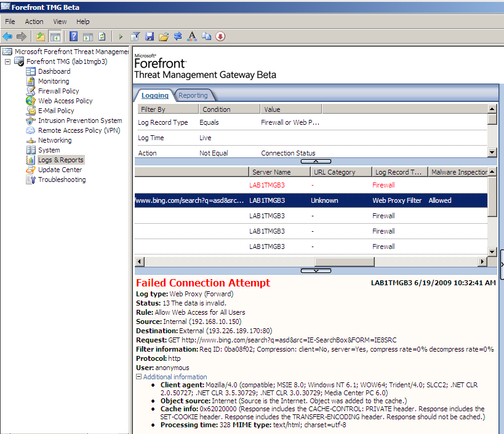Click the E-Mail Policy icon
This screenshot has height=434, width=504.
pyautogui.click(x=31, y=111)
